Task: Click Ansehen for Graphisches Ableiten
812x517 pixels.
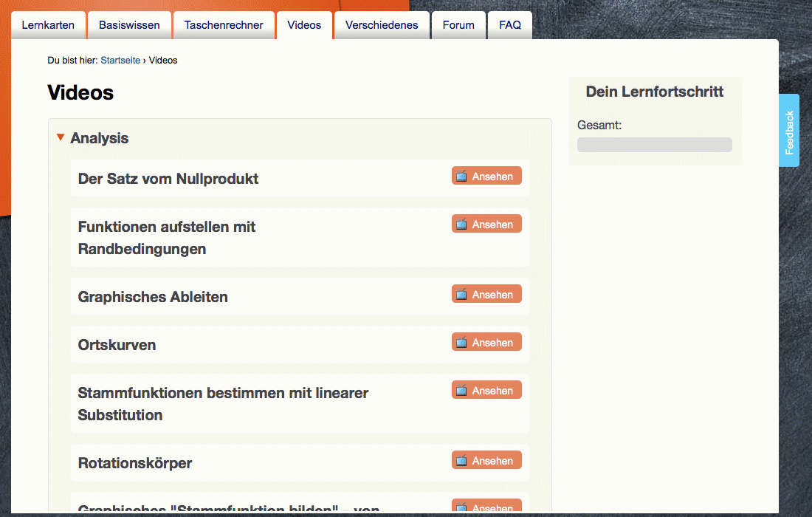Action: [x=486, y=294]
